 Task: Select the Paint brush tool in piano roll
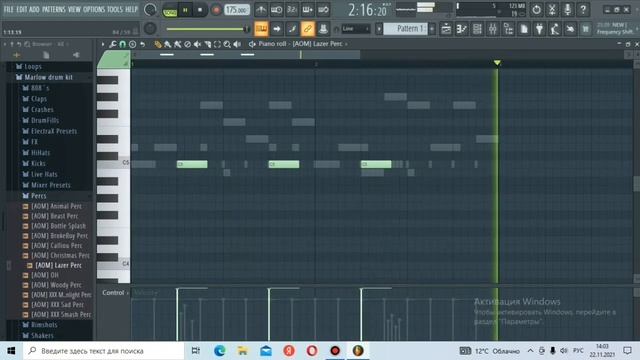[x=167, y=44]
